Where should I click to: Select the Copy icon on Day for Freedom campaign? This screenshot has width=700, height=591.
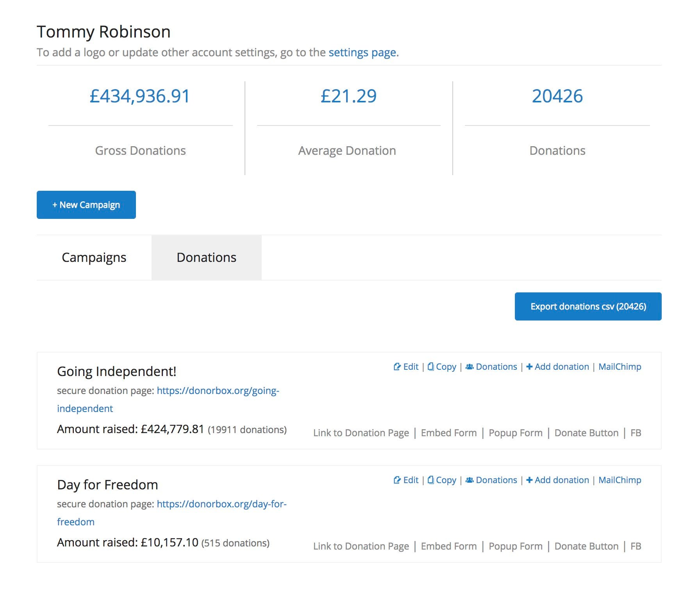pos(431,480)
